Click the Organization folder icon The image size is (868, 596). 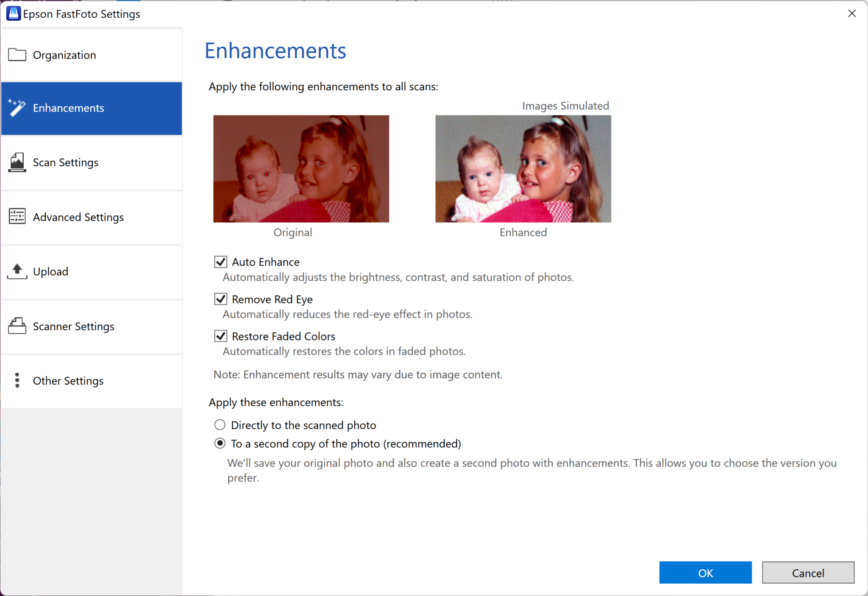[x=17, y=55]
